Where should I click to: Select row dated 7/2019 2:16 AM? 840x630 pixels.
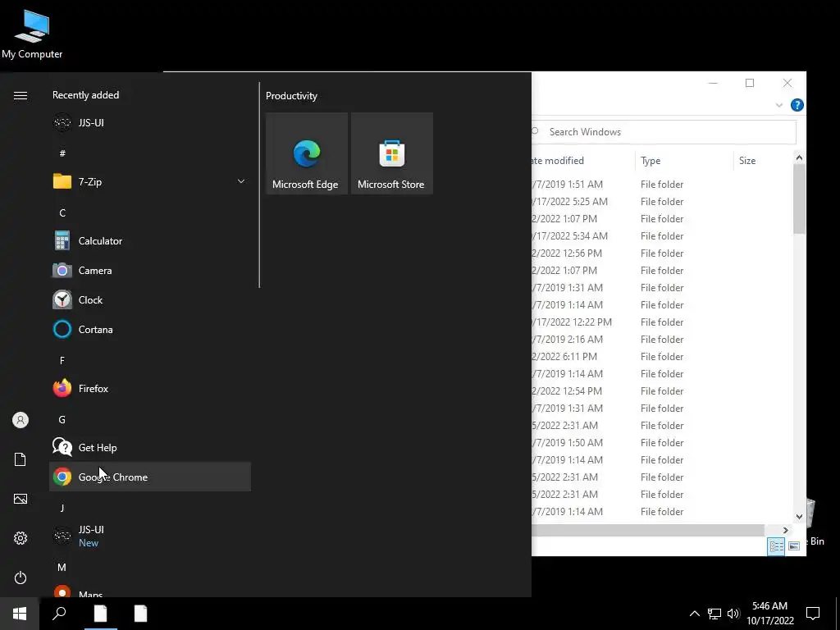point(662,339)
